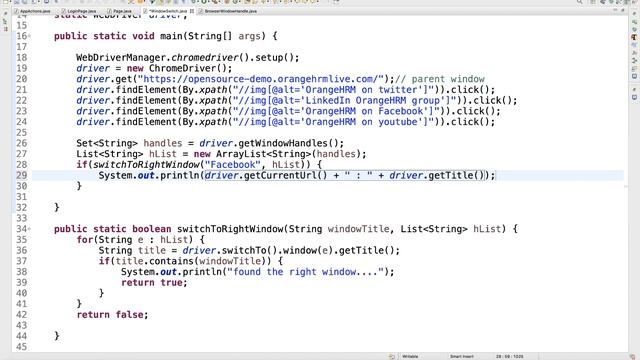Click 'ChromeDriver()' on line 19
640x360 pixels.
pyautogui.click(x=188, y=69)
